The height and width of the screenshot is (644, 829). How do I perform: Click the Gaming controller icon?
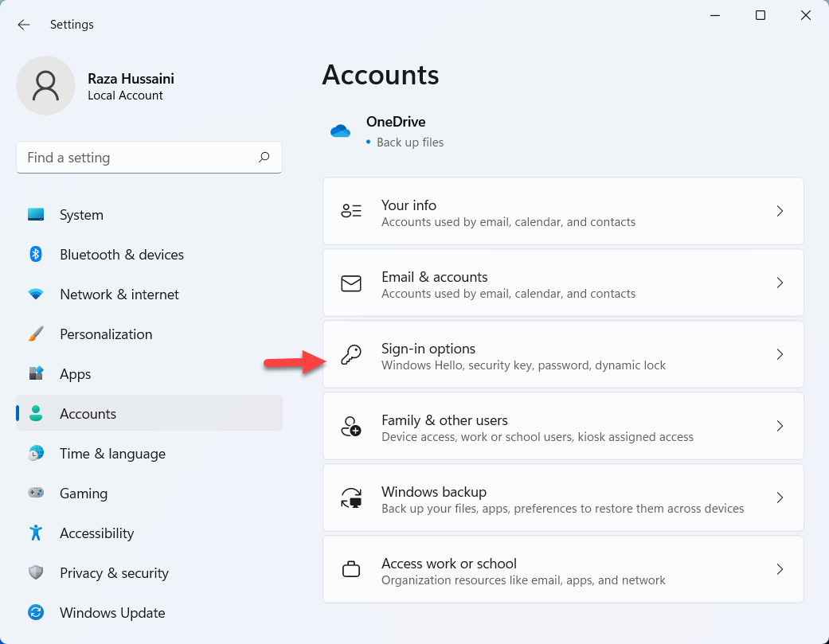coord(36,494)
